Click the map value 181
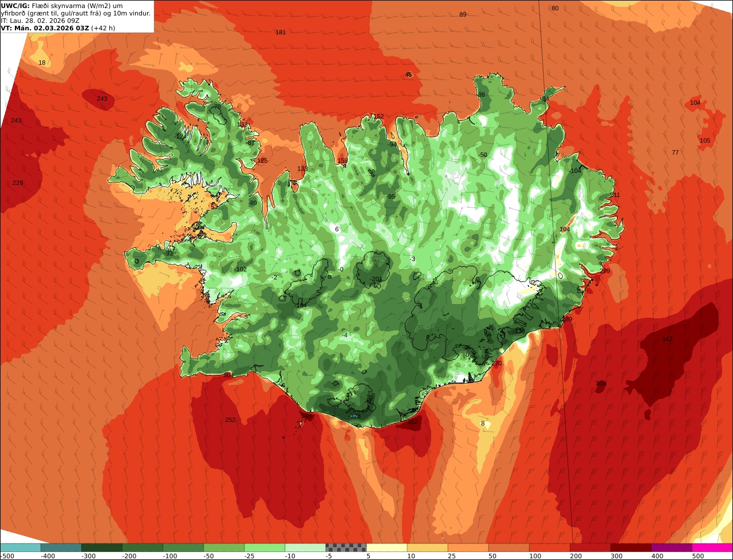 click(281, 32)
